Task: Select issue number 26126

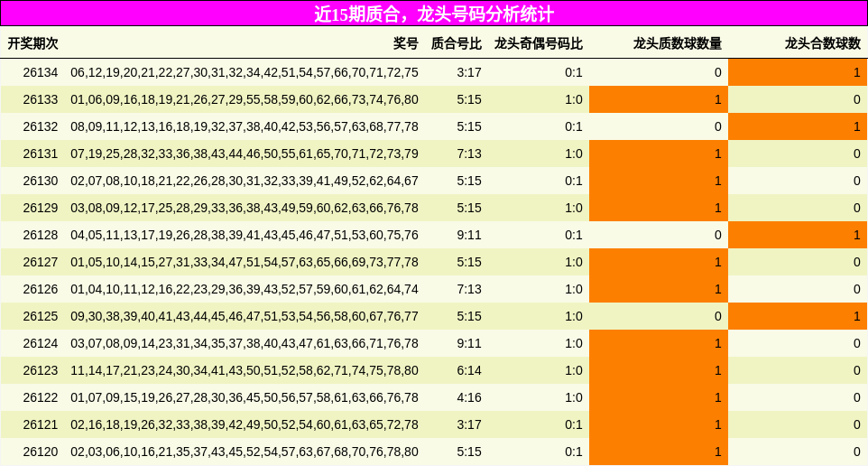Action: pos(41,289)
